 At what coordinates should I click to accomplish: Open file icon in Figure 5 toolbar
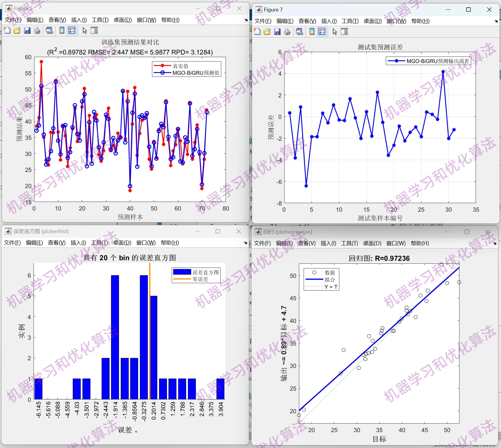click(x=17, y=30)
